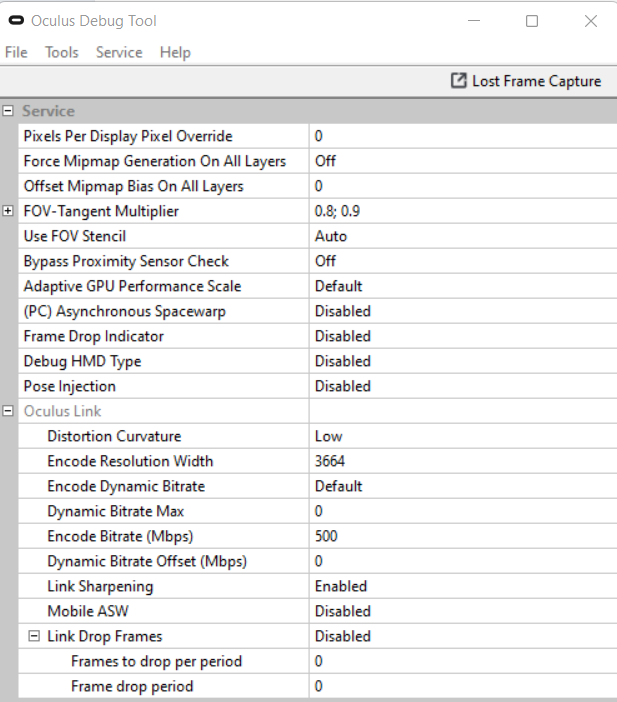Change Link Sharpening Enabled value
The width and height of the screenshot is (617, 702).
463,586
